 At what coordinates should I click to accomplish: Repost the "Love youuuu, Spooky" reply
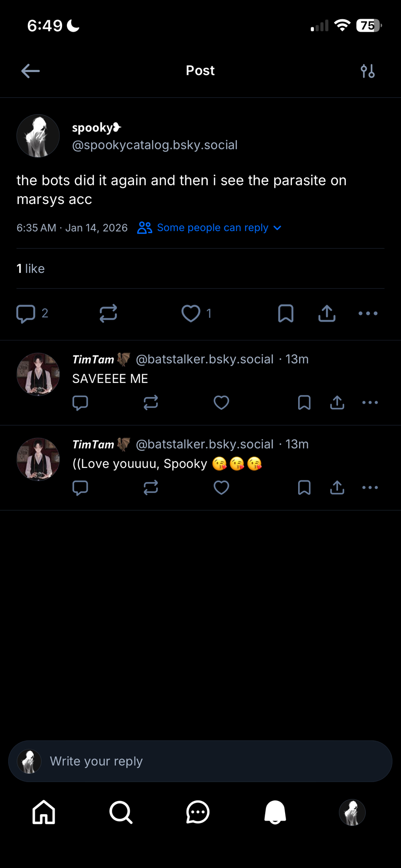click(151, 488)
